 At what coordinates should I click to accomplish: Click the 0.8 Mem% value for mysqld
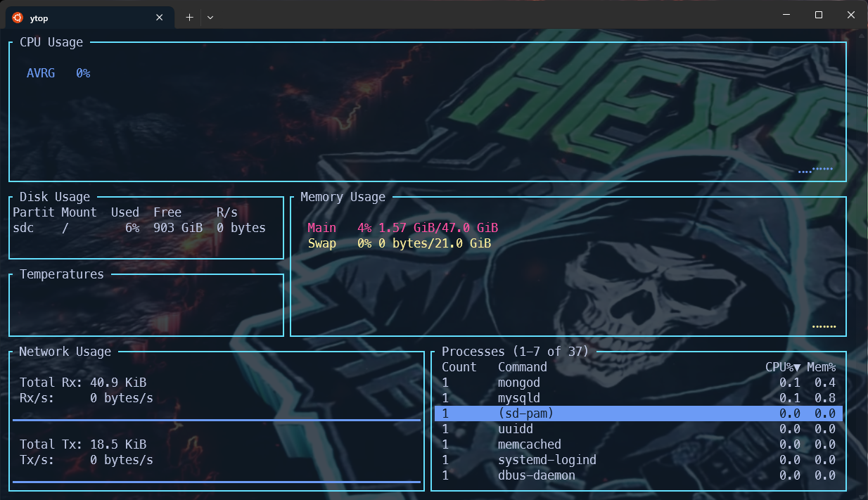tap(825, 398)
